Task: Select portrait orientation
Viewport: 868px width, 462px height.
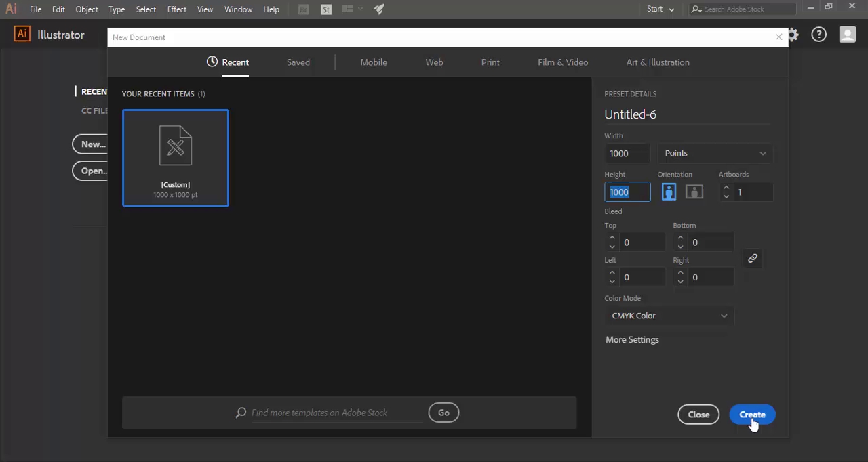Action: point(669,192)
